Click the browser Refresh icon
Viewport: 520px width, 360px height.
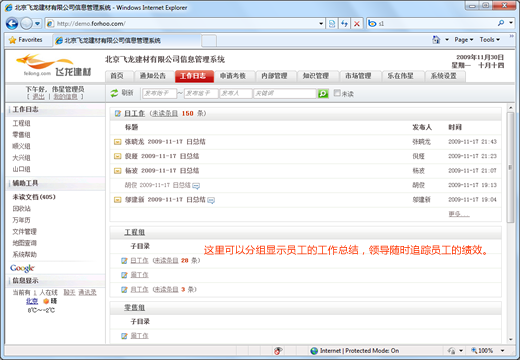pyautogui.click(x=344, y=24)
